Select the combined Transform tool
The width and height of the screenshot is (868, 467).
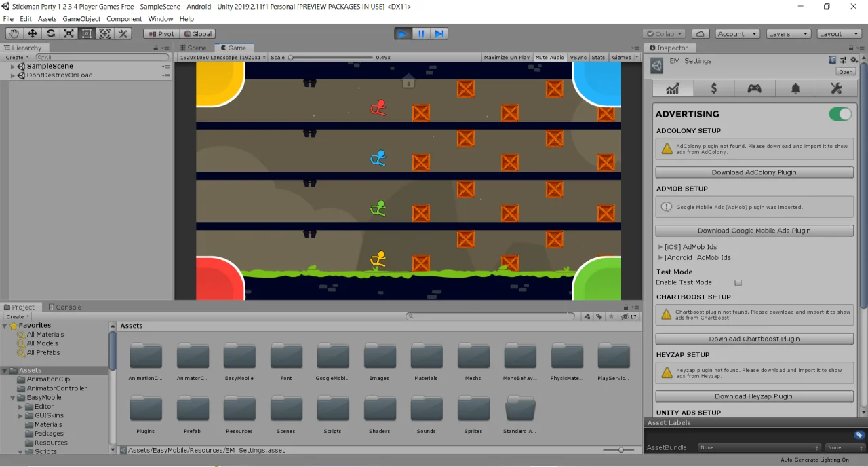105,33
